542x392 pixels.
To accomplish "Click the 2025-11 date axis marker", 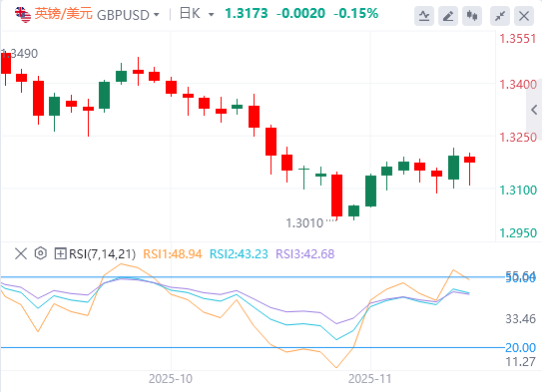I will point(370,379).
